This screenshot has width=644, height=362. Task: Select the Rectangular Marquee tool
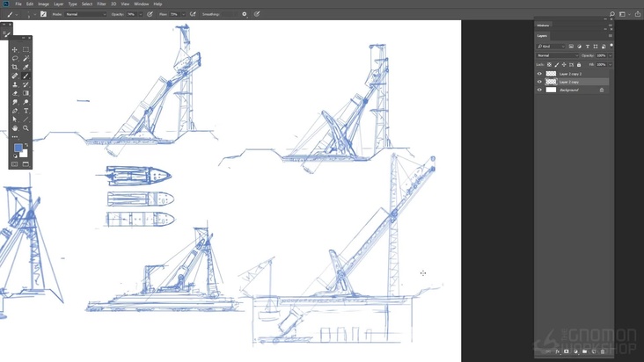point(26,49)
